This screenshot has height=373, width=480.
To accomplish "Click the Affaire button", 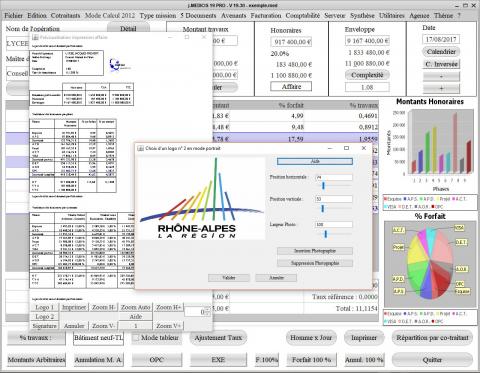I will click(x=291, y=87).
